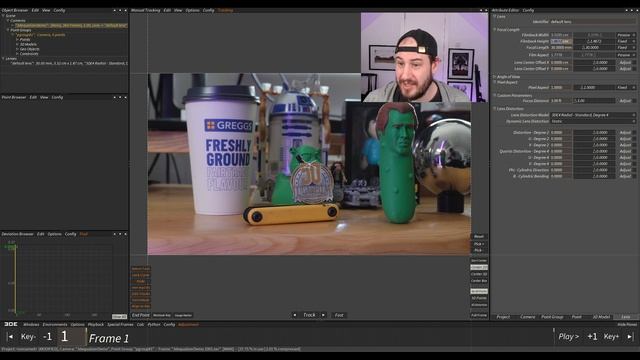Jump to first frame arrow icon
This screenshot has width=640, height=360.
coord(10,337)
